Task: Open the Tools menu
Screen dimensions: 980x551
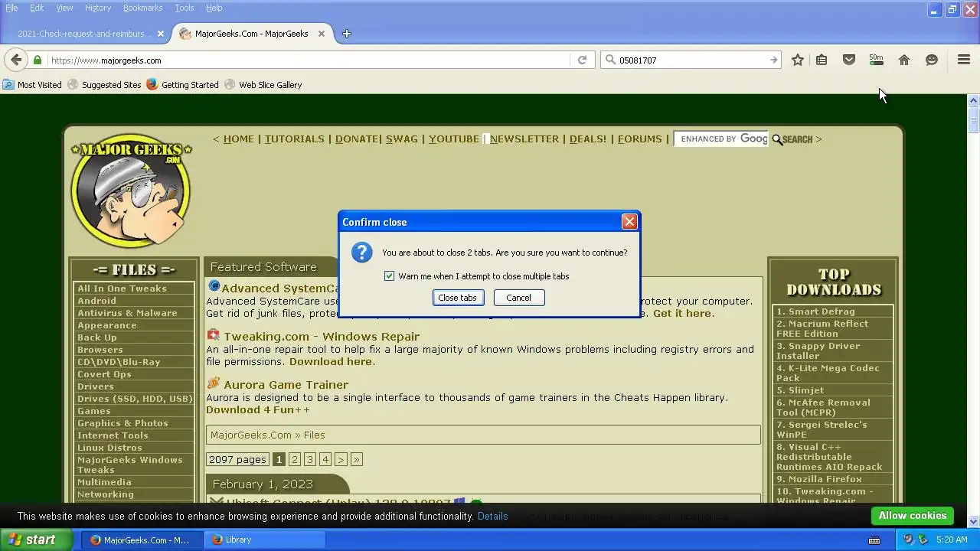Action: coord(185,8)
